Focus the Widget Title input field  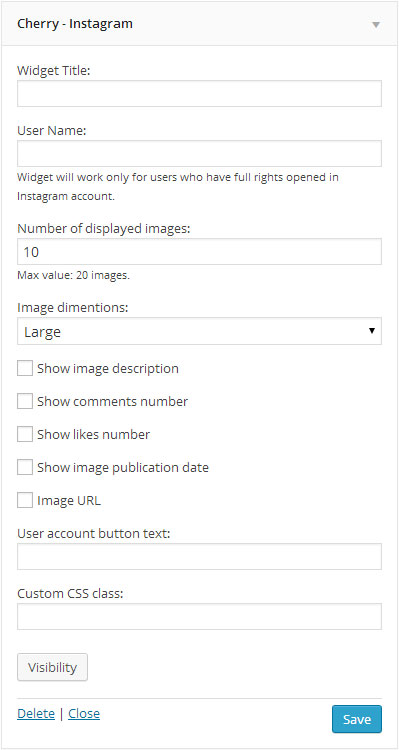200,93
